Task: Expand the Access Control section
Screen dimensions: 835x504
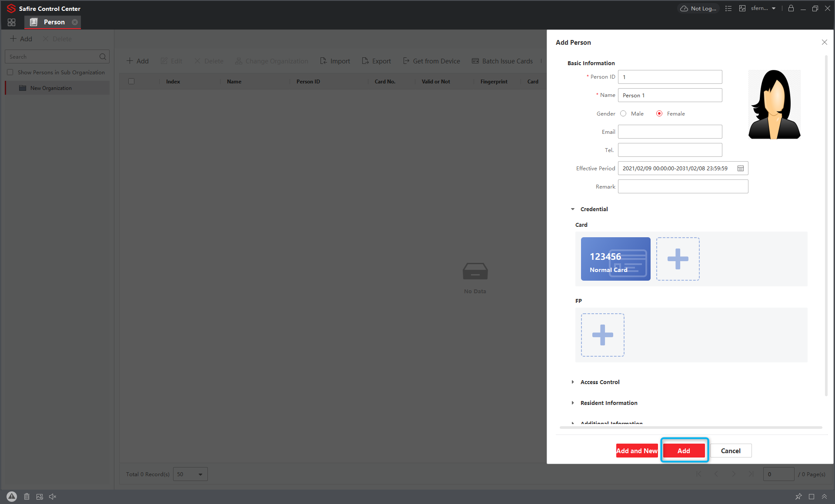Action: [x=573, y=382]
